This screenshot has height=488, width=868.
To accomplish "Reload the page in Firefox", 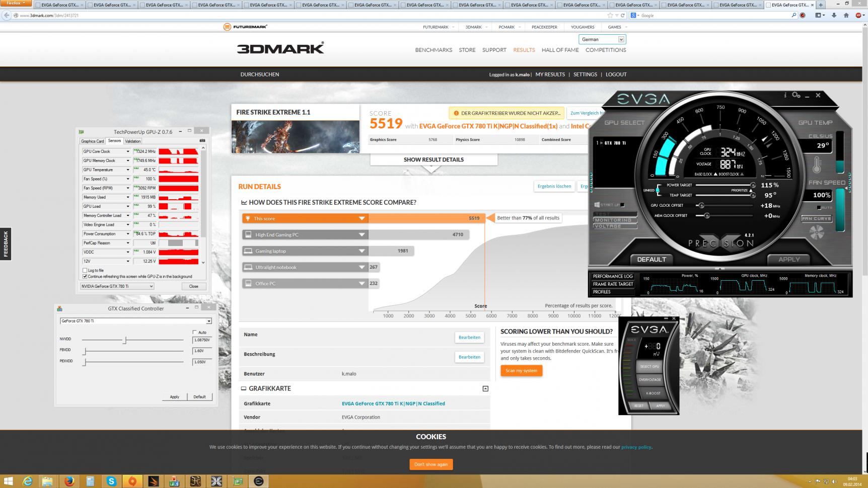I will pyautogui.click(x=622, y=15).
